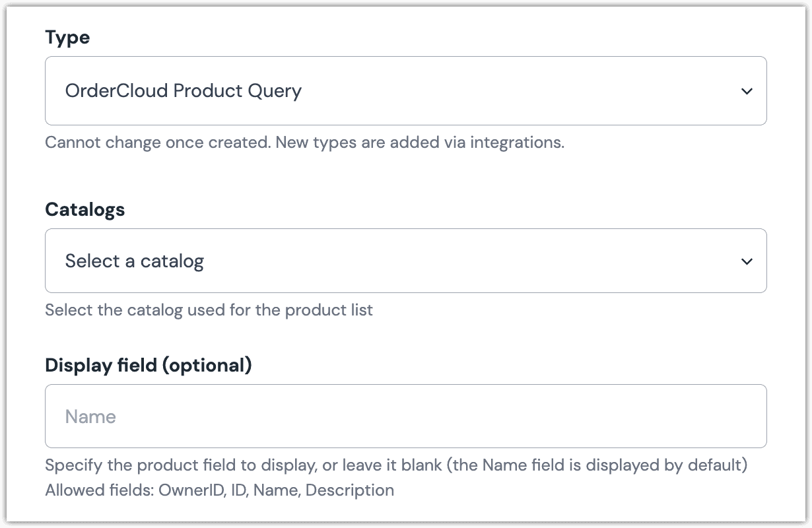Click the chevron arrow in Catalogs field

point(747,261)
